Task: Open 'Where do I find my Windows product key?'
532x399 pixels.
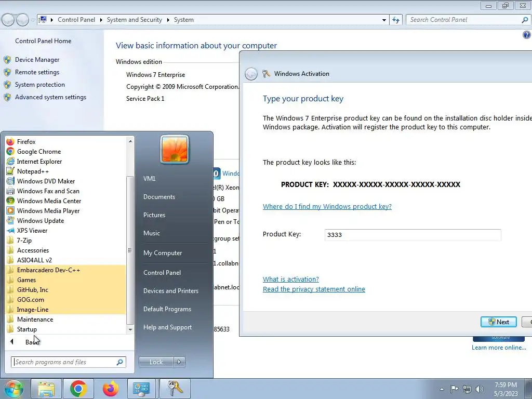Action: pos(327,207)
